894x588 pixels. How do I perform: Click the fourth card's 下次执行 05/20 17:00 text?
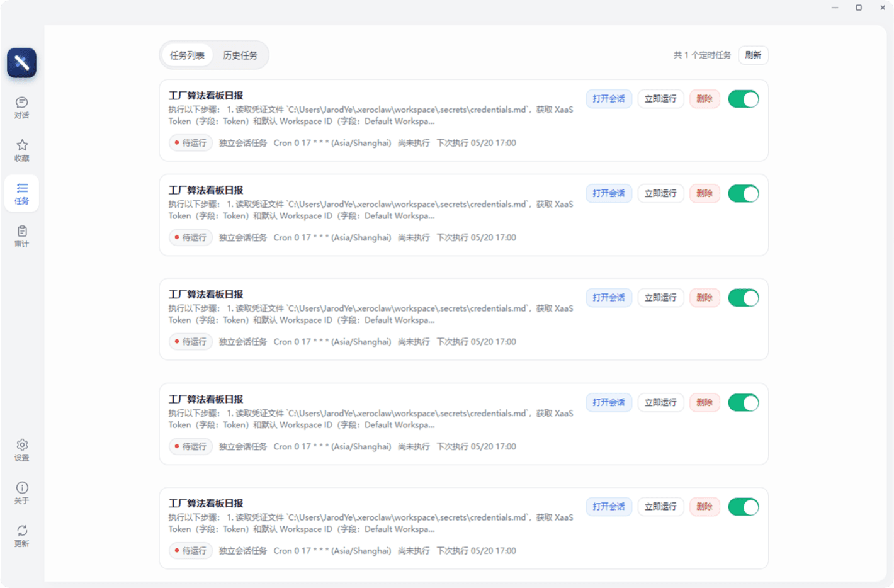(x=477, y=446)
